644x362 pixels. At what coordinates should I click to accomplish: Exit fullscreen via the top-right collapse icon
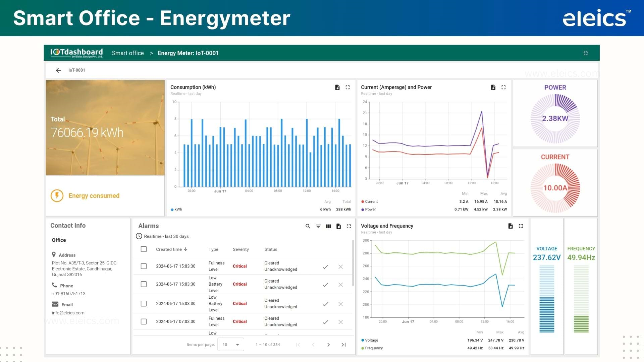click(x=586, y=53)
